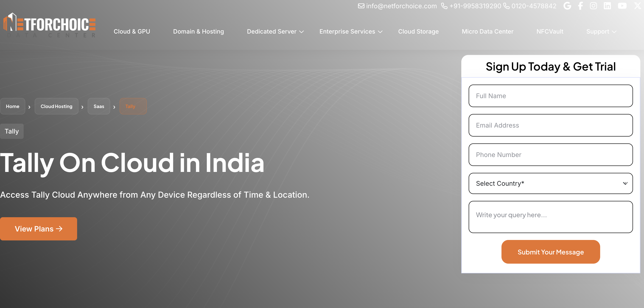Open the Cloud Storage menu item
The width and height of the screenshot is (644, 308).
[418, 31]
